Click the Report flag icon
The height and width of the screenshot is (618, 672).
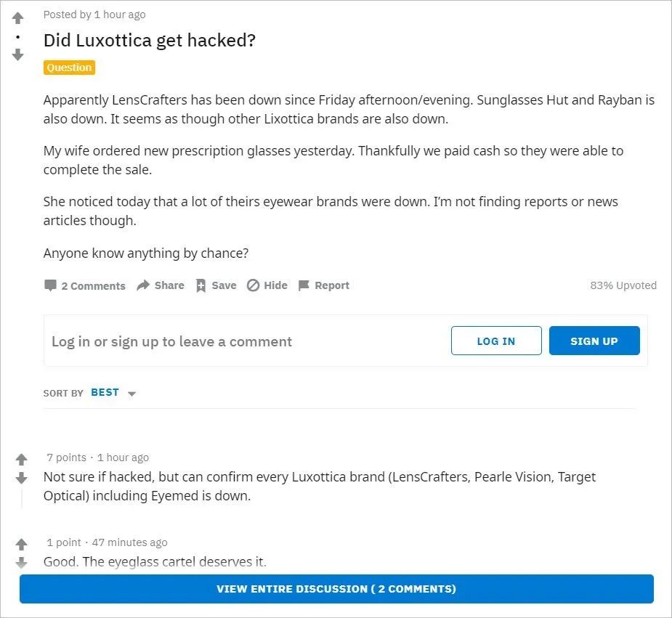point(304,285)
